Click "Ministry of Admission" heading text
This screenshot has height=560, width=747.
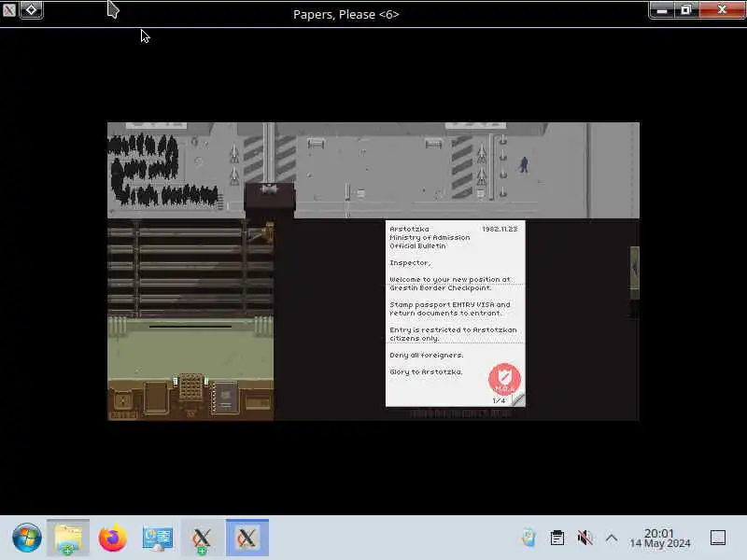(430, 238)
